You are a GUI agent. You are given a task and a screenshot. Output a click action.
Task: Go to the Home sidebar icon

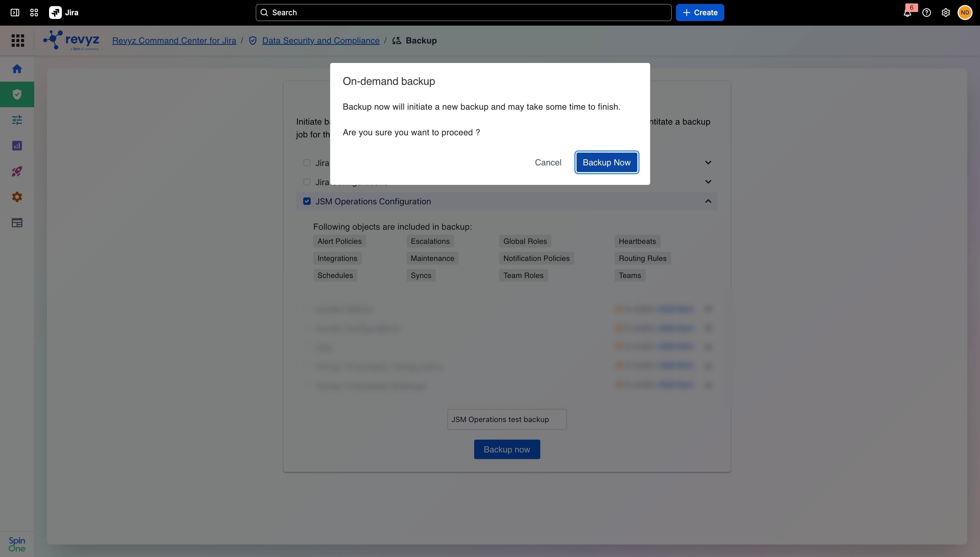(x=17, y=69)
